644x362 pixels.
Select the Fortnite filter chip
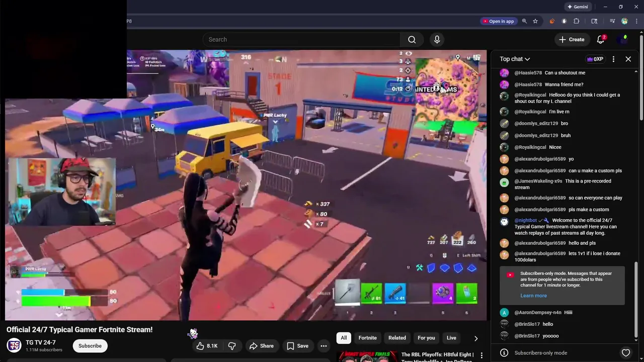367,338
